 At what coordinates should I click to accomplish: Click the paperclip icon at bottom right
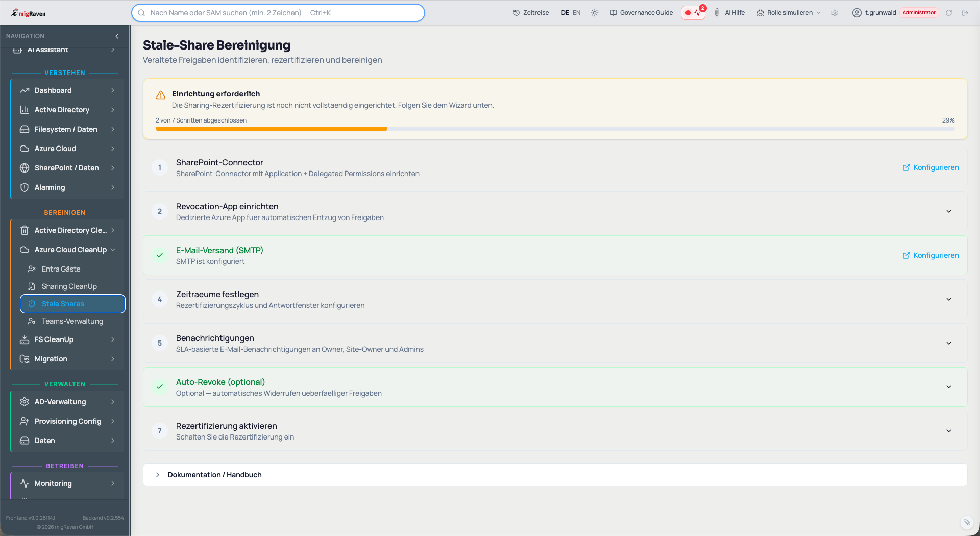[967, 522]
